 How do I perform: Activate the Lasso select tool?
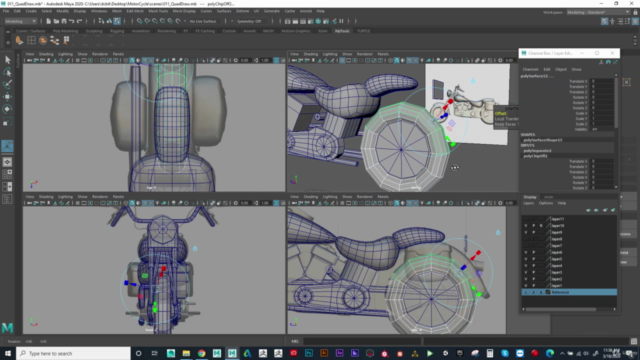point(7,72)
